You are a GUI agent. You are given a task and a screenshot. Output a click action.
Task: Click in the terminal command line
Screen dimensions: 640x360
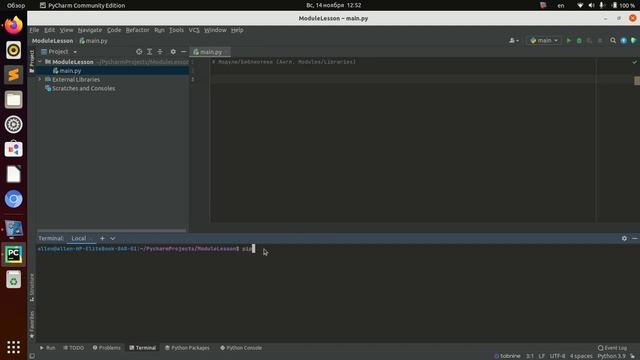(x=338, y=249)
